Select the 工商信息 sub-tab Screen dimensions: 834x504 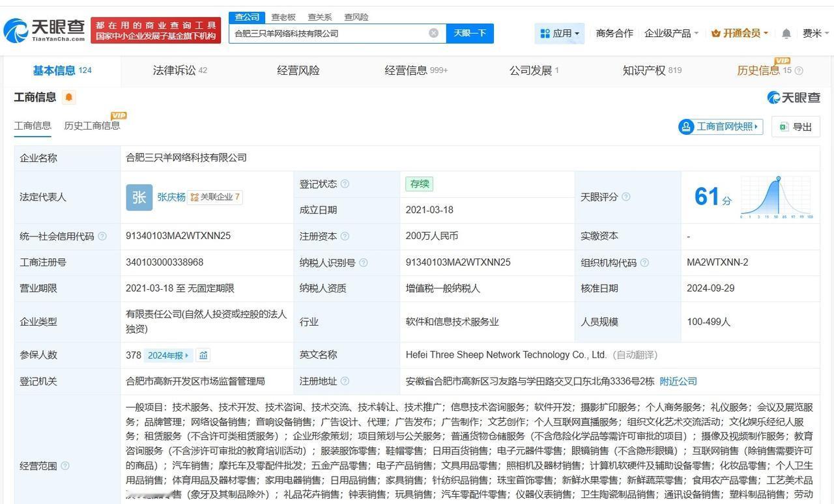(33, 126)
